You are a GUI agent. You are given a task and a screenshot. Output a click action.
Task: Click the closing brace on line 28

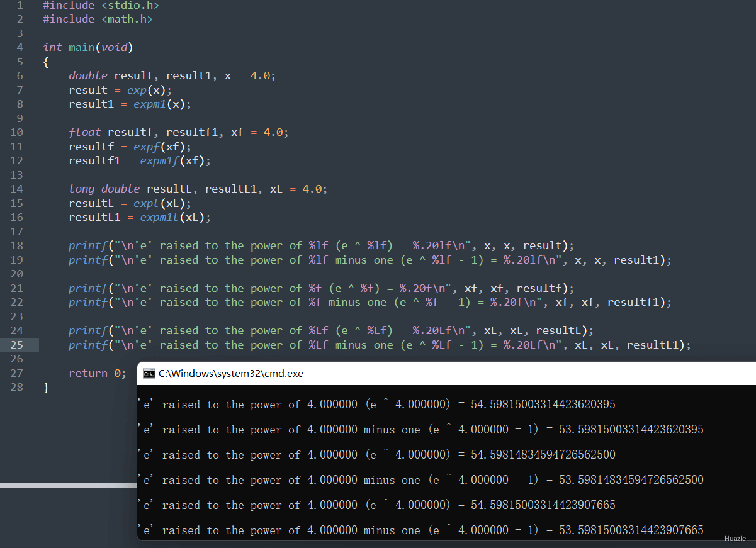point(46,388)
